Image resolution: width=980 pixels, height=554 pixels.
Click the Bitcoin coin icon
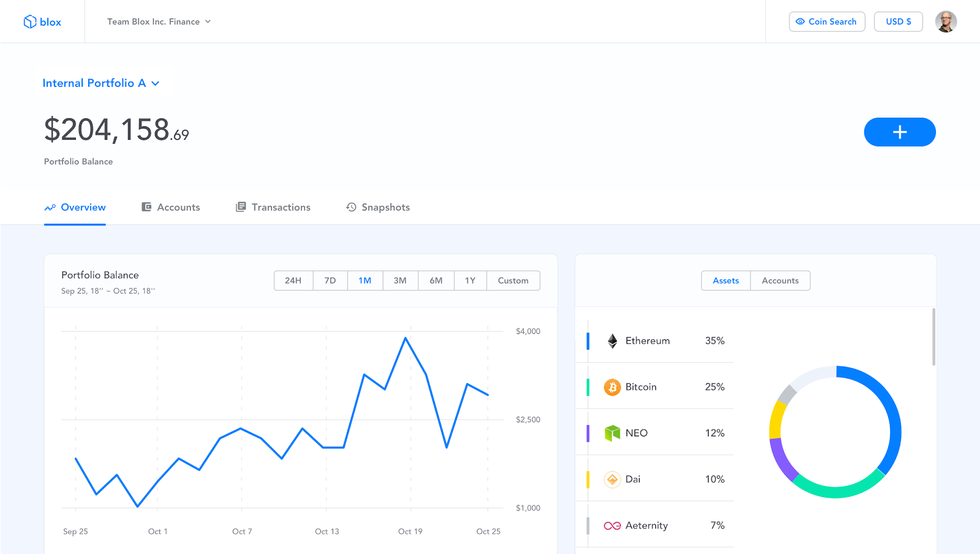tap(612, 387)
